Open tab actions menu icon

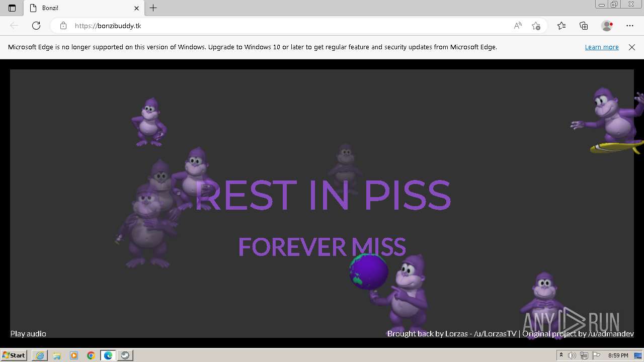tap(12, 8)
